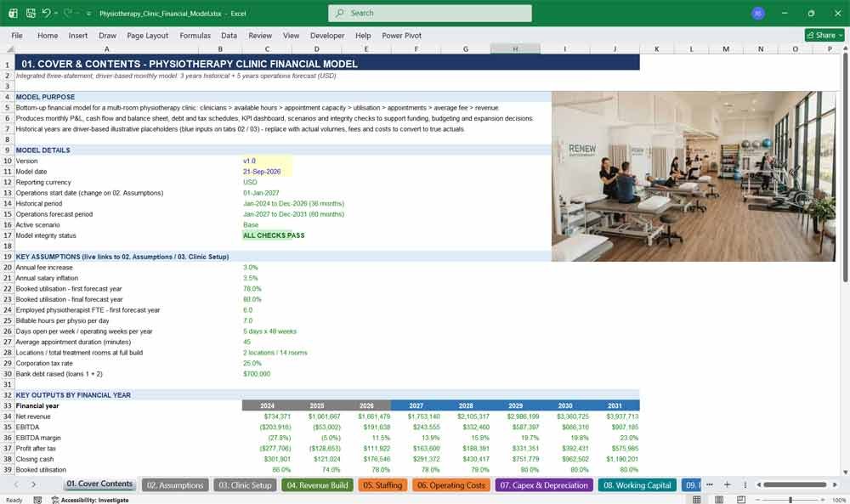Open the File menu
The height and width of the screenshot is (504, 850).
pos(17,35)
